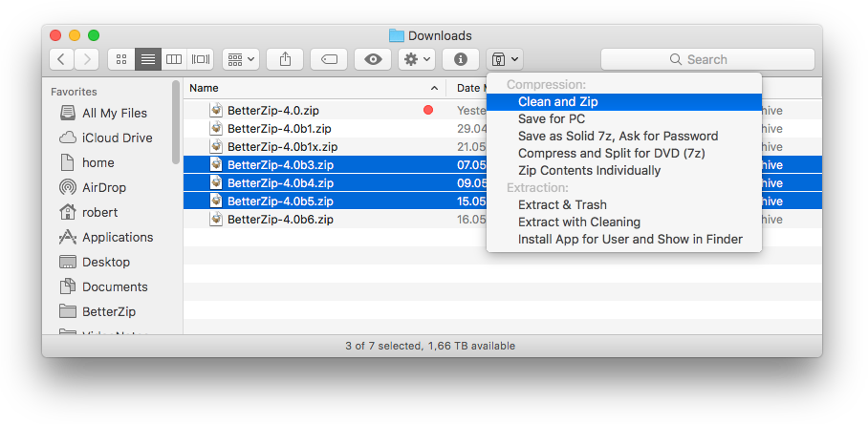The image size is (868, 424).
Task: Switch to list view
Action: point(148,59)
